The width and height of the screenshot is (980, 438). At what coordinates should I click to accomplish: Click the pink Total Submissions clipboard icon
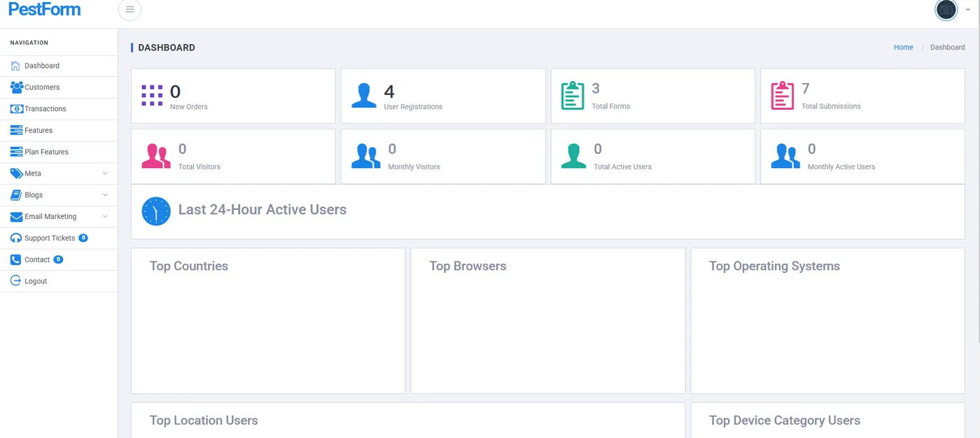click(783, 96)
